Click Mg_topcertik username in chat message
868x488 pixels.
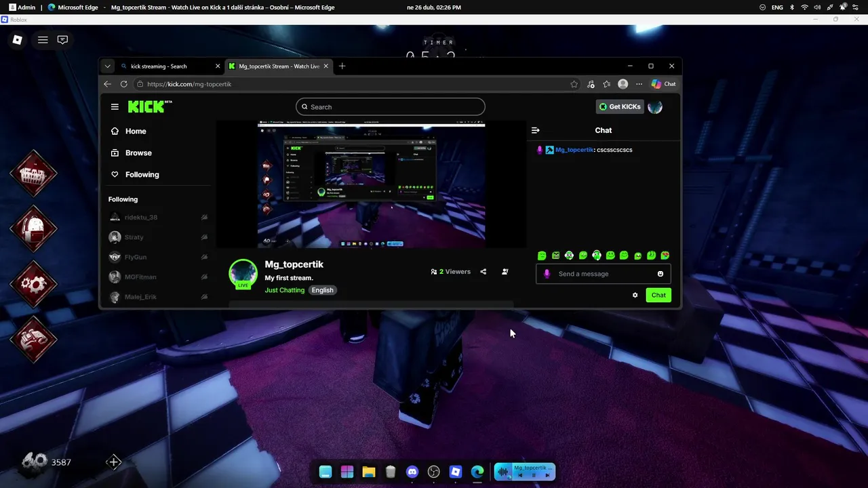[x=574, y=150]
